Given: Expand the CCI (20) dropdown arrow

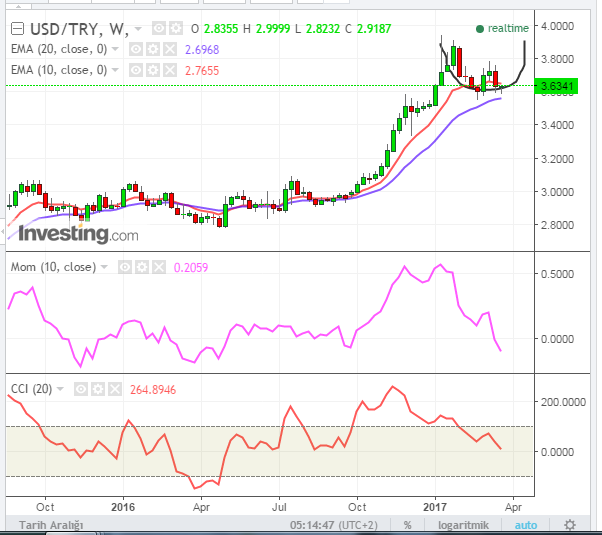Looking at the screenshot, I should coord(60,389).
